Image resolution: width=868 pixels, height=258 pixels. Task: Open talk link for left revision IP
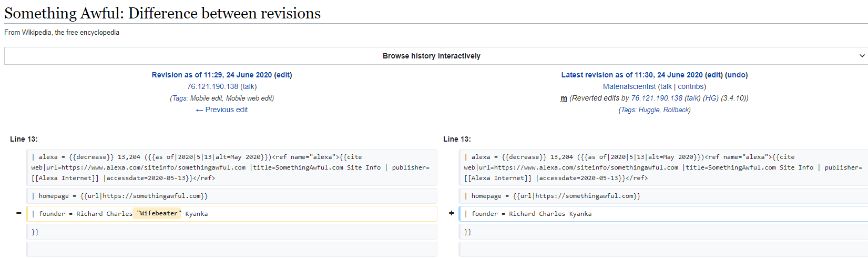(249, 86)
